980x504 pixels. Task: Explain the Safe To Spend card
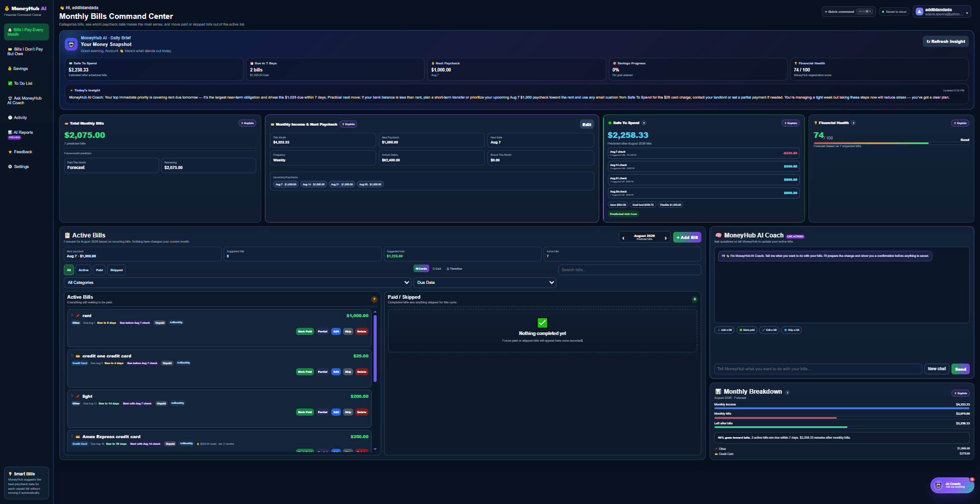[791, 123]
